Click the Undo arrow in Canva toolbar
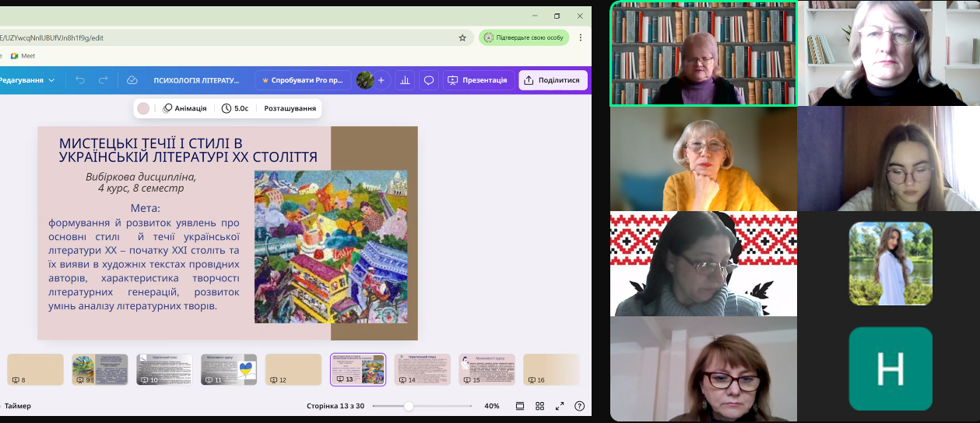Image resolution: width=980 pixels, height=423 pixels. 80,80
